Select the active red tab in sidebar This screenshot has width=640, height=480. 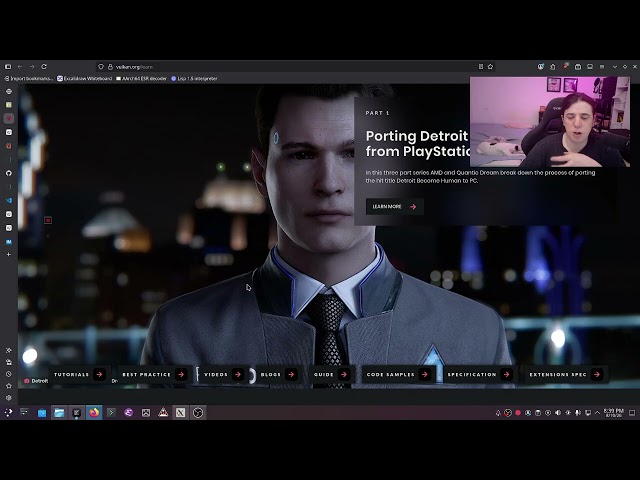tap(9, 118)
